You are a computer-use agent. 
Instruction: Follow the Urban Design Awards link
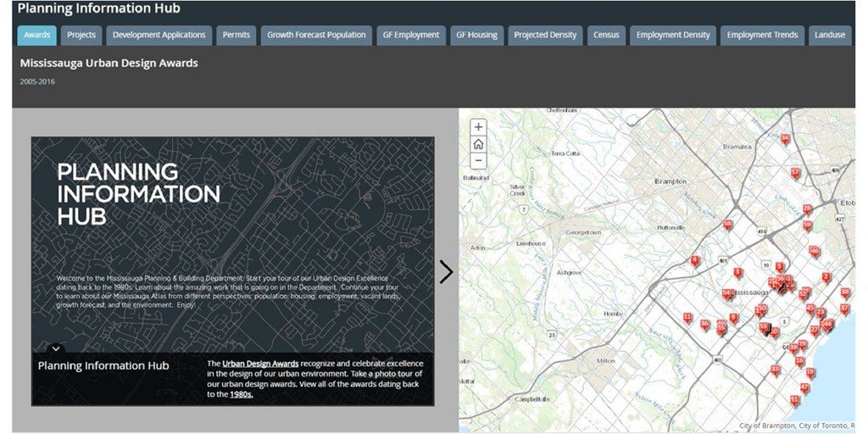pyautogui.click(x=261, y=364)
